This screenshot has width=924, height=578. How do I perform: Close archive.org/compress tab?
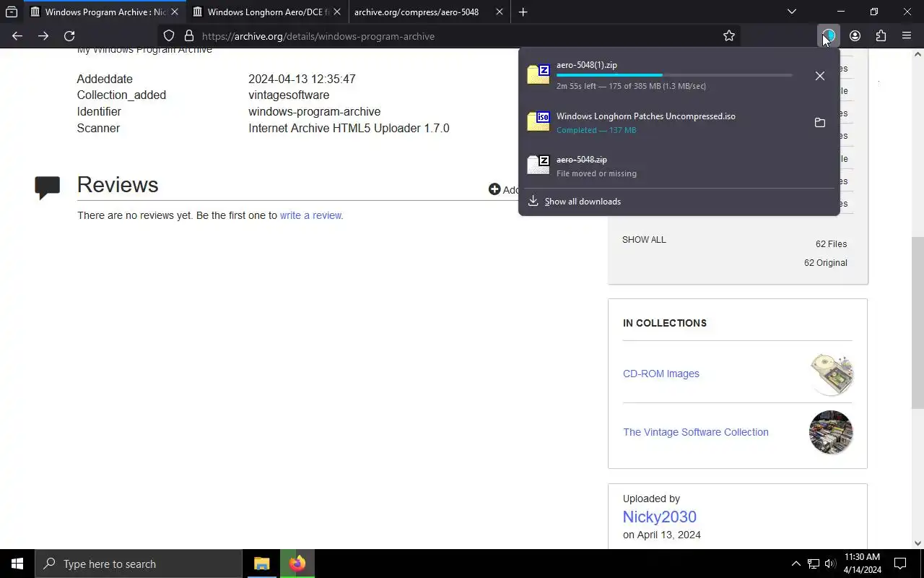pyautogui.click(x=500, y=12)
